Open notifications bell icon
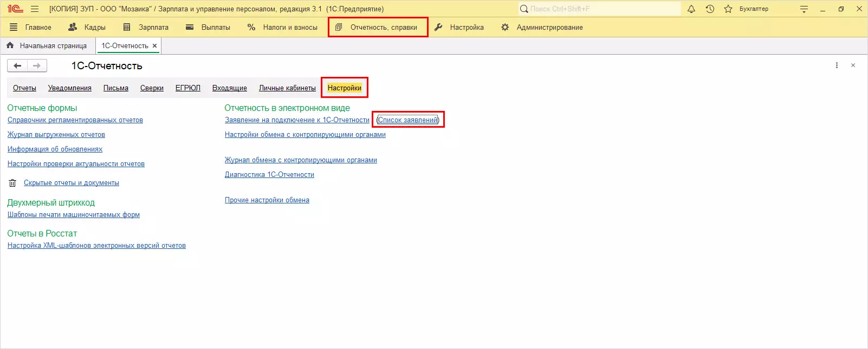868x349 pixels. click(x=691, y=9)
